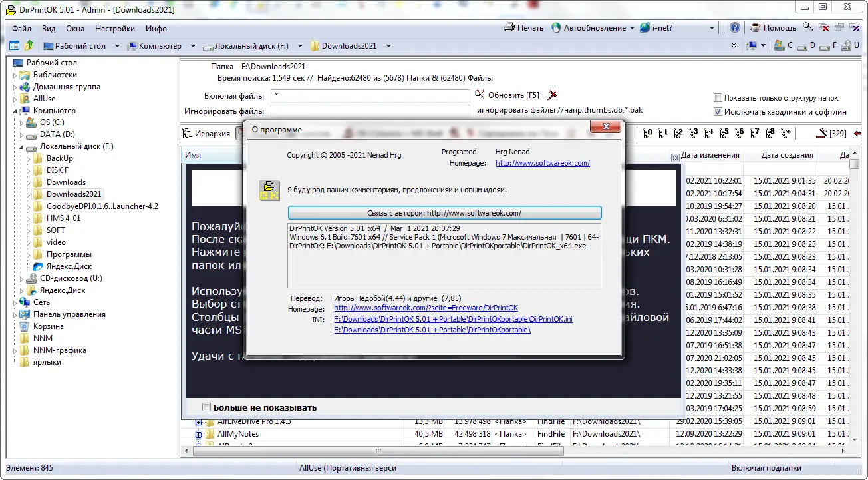Sort by Дата изменения column header
Screen dimensions: 868x480
[x=710, y=155]
